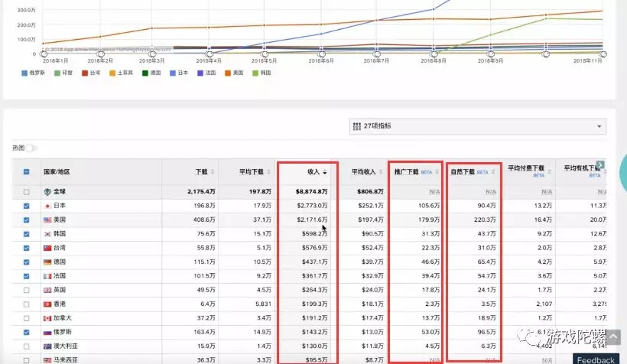Click the select-all checkbox in table header
This screenshot has width=627, height=364.
point(28,172)
